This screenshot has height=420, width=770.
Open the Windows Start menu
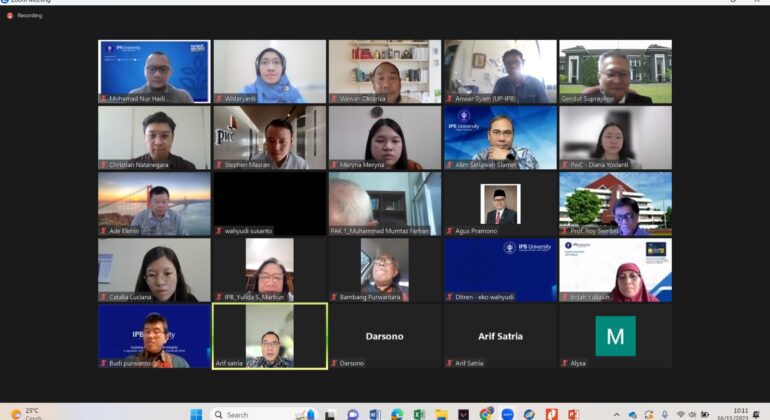tap(196, 415)
